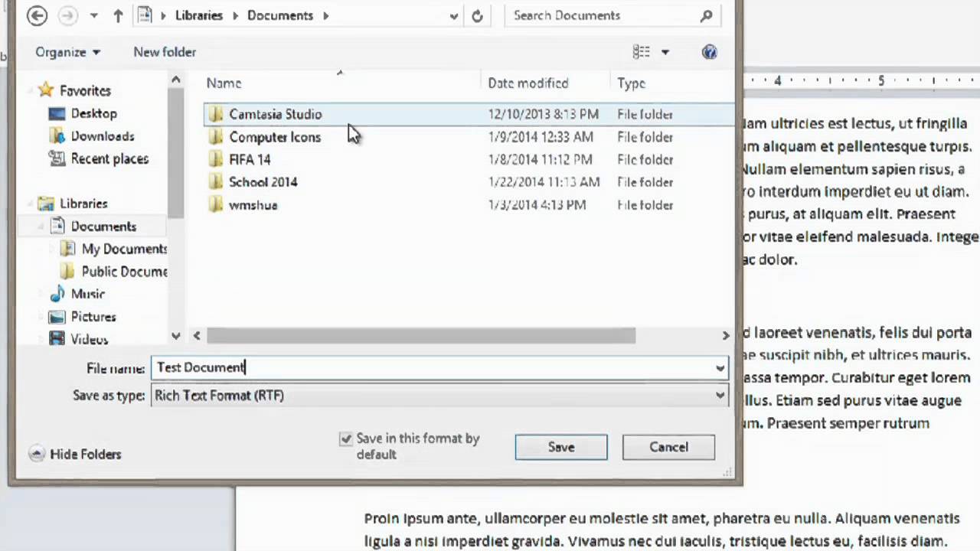Select the FIFA 14 folder
The image size is (980, 551).
(x=250, y=159)
